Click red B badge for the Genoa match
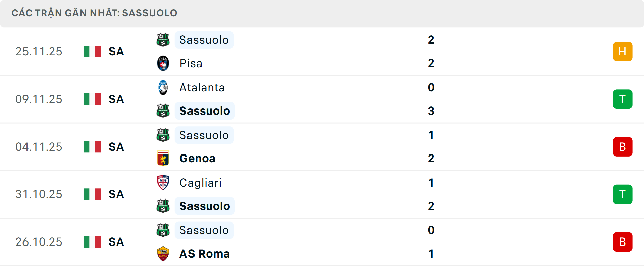This screenshot has width=644, height=266. tap(623, 147)
